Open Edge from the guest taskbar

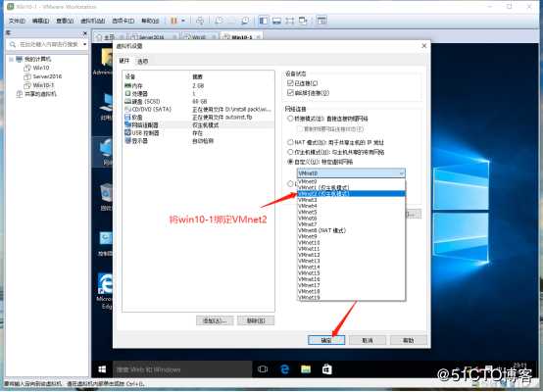coord(284,369)
